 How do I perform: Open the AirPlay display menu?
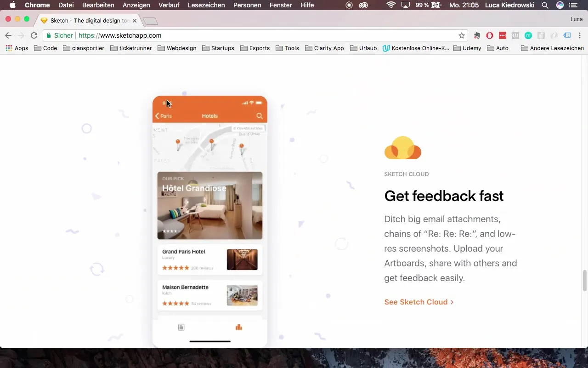pos(405,5)
